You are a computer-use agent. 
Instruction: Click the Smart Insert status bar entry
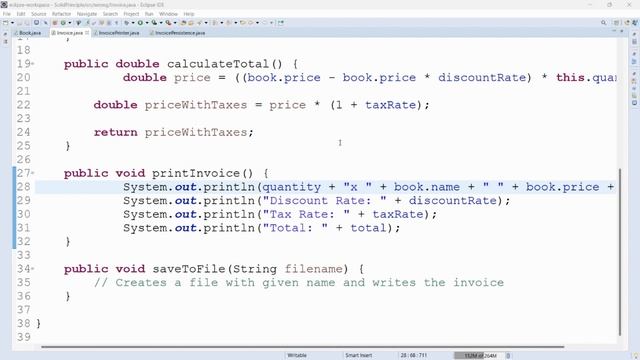click(x=358, y=356)
